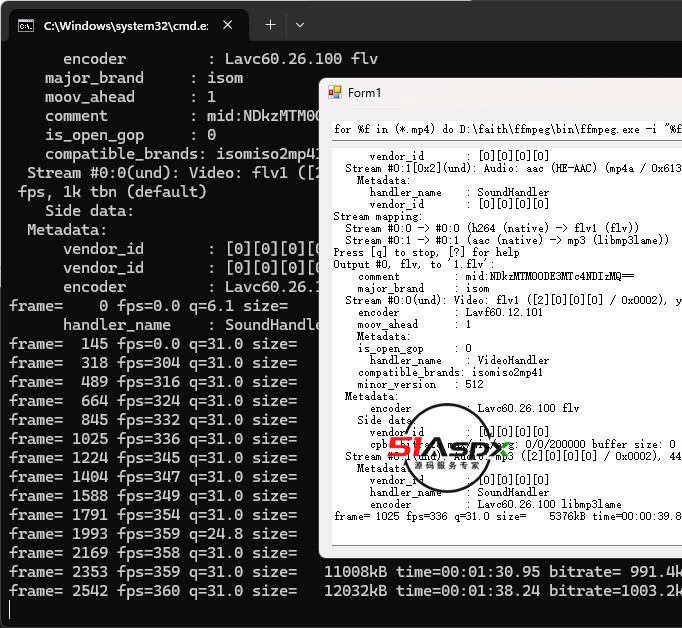This screenshot has width=682, height=628.
Task: Click the Form1 title bar text
Action: 364,93
